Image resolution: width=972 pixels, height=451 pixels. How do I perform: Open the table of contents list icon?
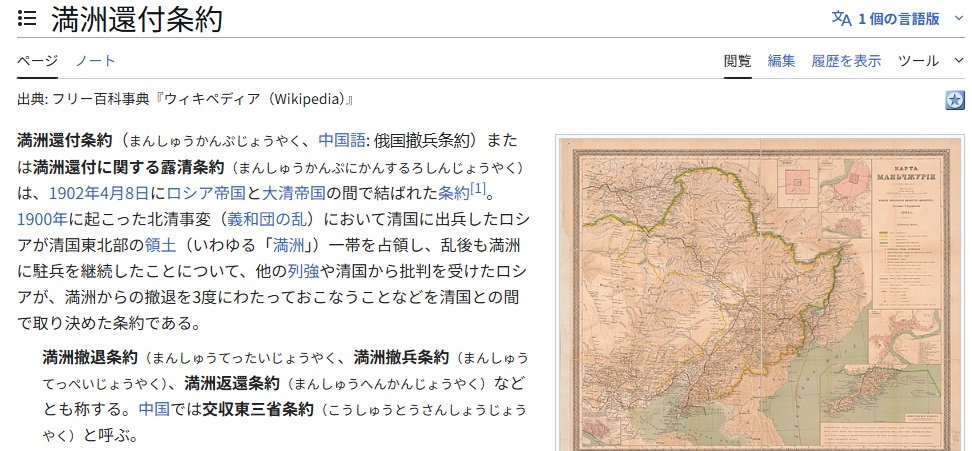27,19
